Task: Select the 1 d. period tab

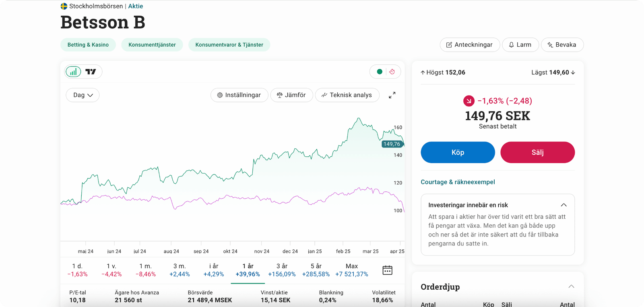Action: pyautogui.click(x=77, y=270)
